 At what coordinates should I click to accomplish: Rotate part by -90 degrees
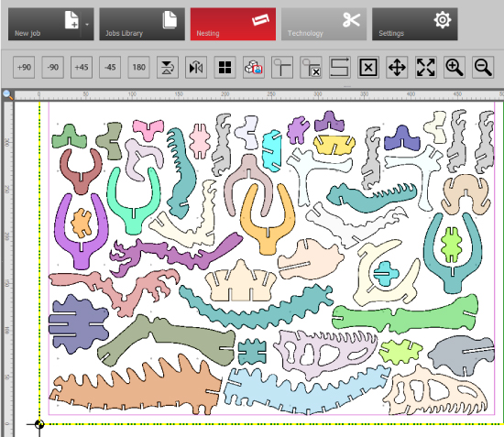click(x=53, y=67)
